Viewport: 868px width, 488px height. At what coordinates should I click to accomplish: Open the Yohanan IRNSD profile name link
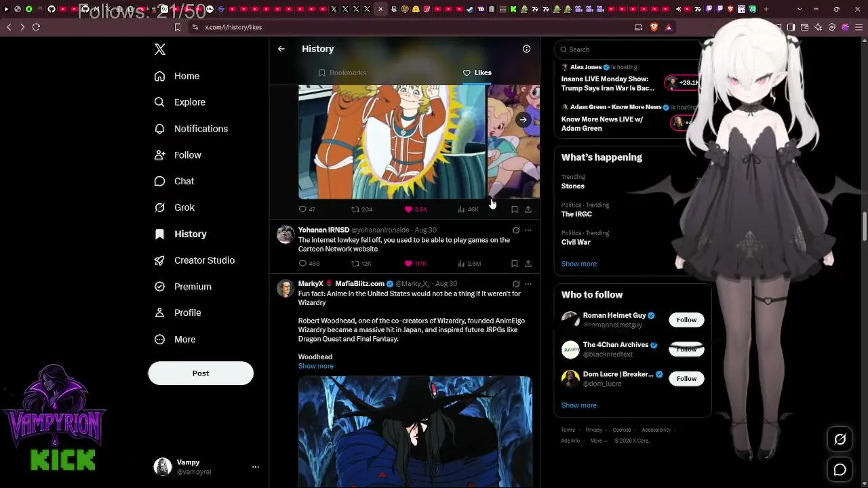(323, 230)
